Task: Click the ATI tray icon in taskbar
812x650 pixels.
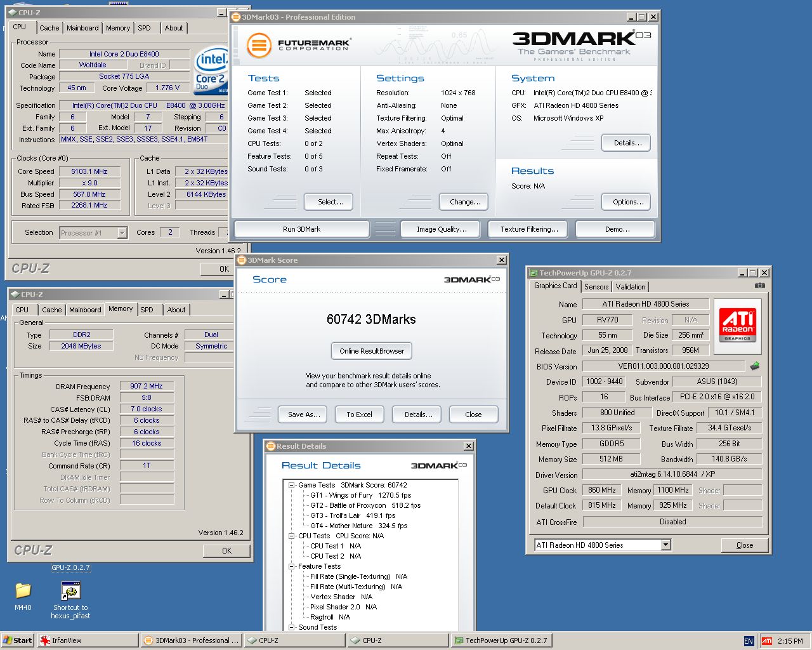Action: pyautogui.click(x=767, y=641)
